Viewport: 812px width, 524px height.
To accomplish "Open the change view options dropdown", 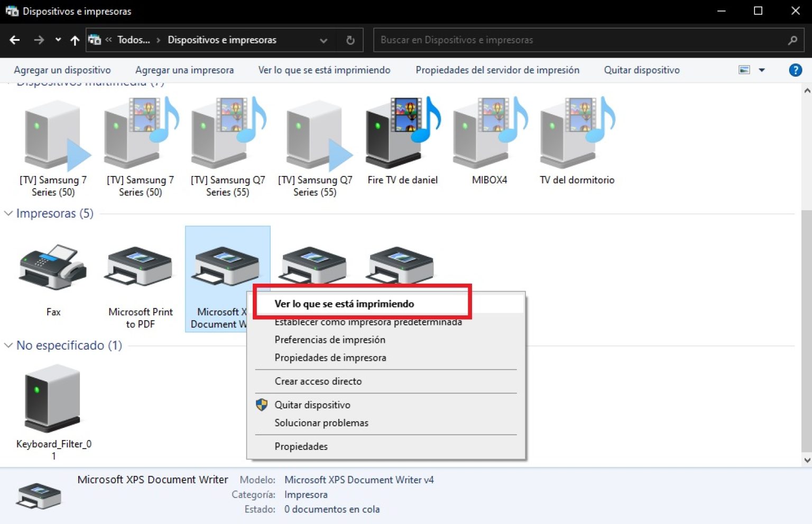I will (x=761, y=70).
